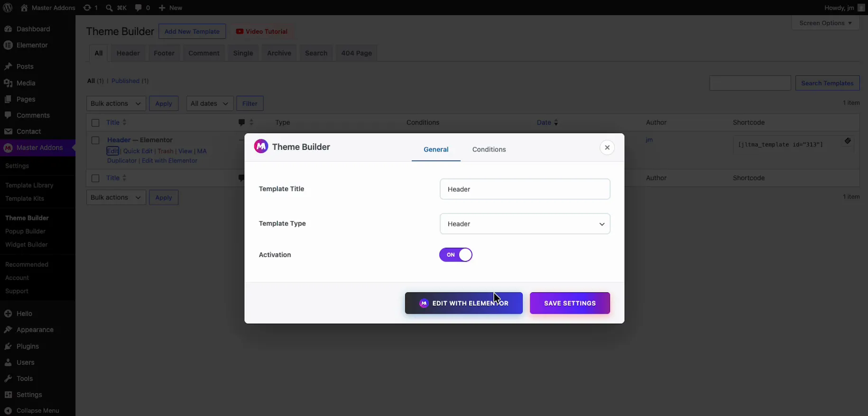The width and height of the screenshot is (868, 416).
Task: Click the shortcode copy icon
Action: 848,141
